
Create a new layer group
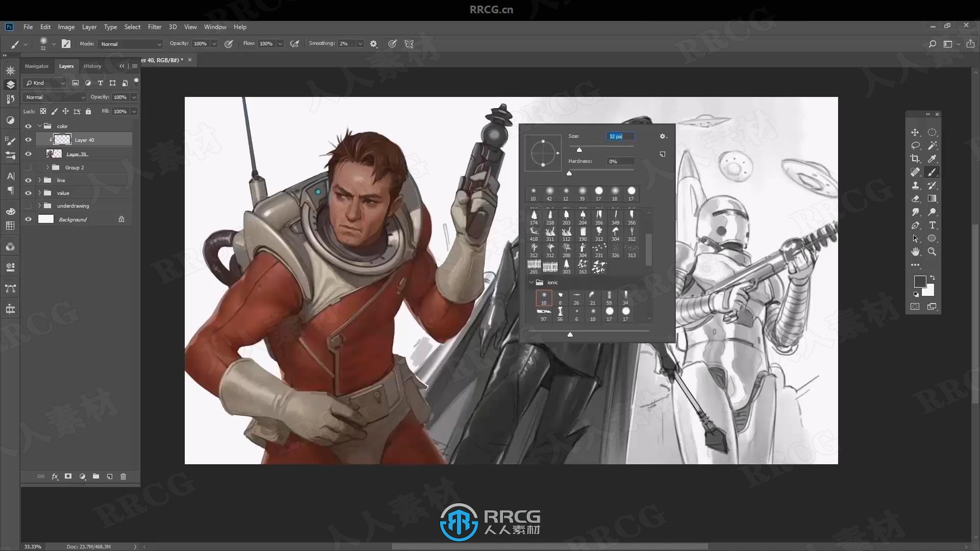[x=96, y=477]
